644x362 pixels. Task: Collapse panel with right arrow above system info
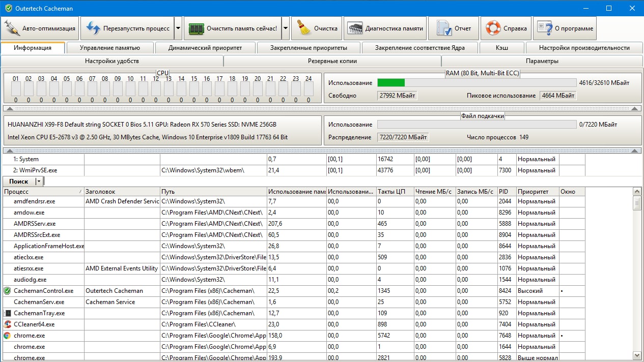coord(634,108)
